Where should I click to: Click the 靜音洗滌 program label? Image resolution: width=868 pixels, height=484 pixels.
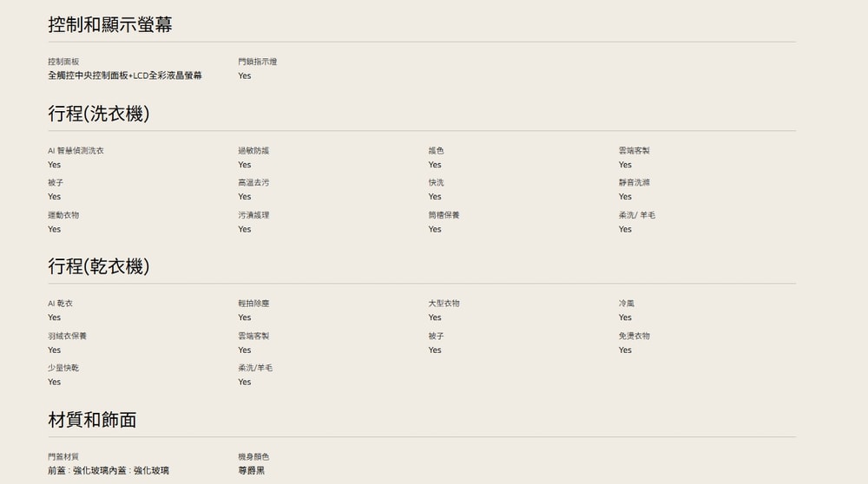[634, 183]
